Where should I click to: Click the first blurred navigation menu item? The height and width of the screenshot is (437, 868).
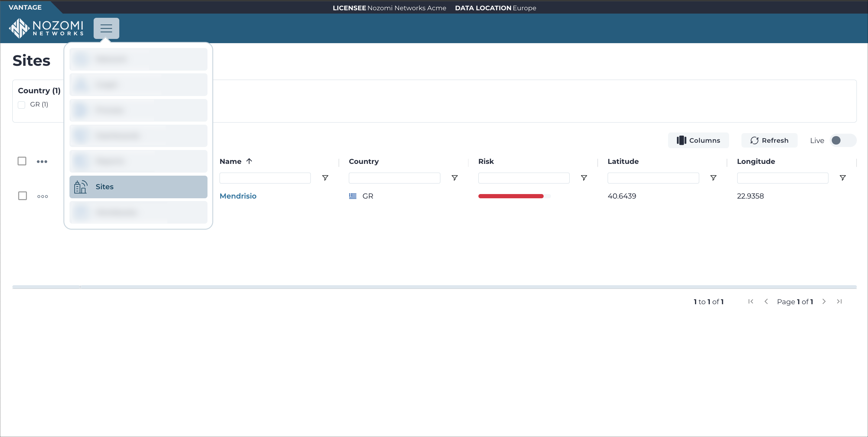click(139, 60)
